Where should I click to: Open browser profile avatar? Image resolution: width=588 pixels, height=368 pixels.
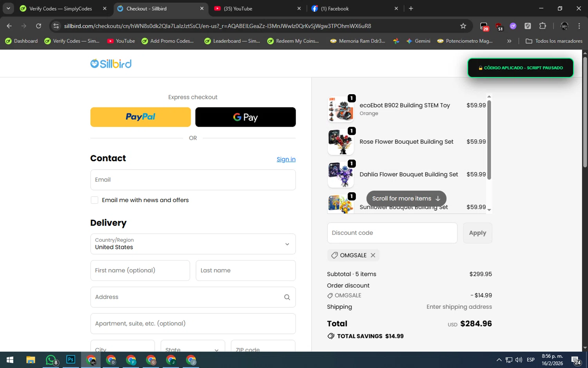click(564, 26)
